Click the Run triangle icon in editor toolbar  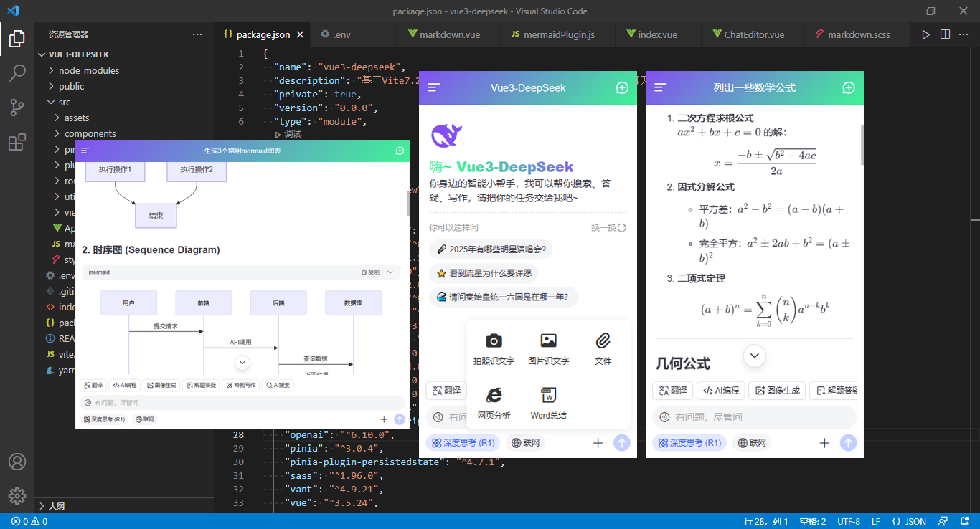pos(926,34)
